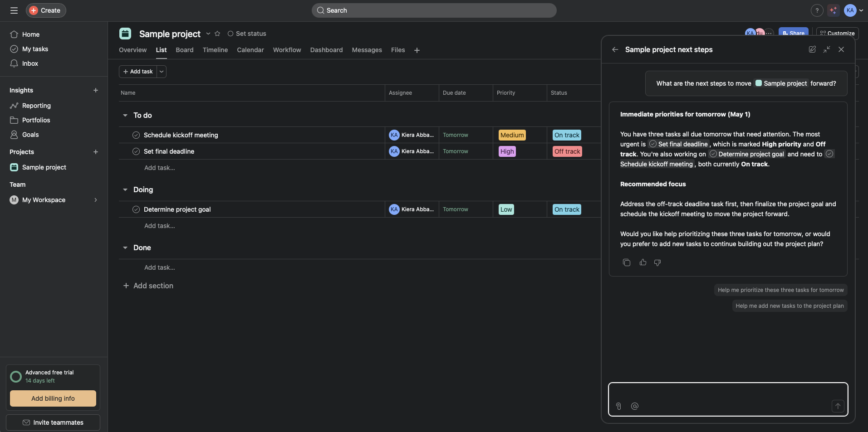Send the chat message arrow button

point(838,406)
